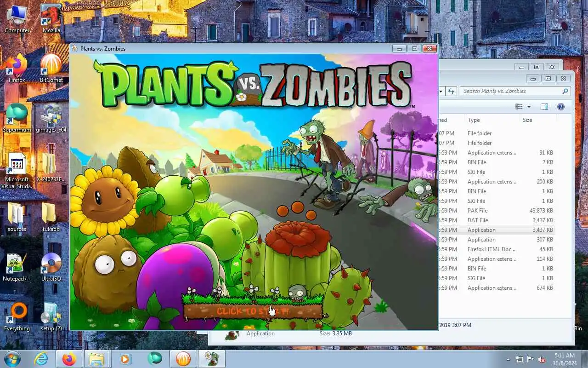Click the magnifier icon in Explorer search
This screenshot has height=368, width=588.
coord(565,91)
